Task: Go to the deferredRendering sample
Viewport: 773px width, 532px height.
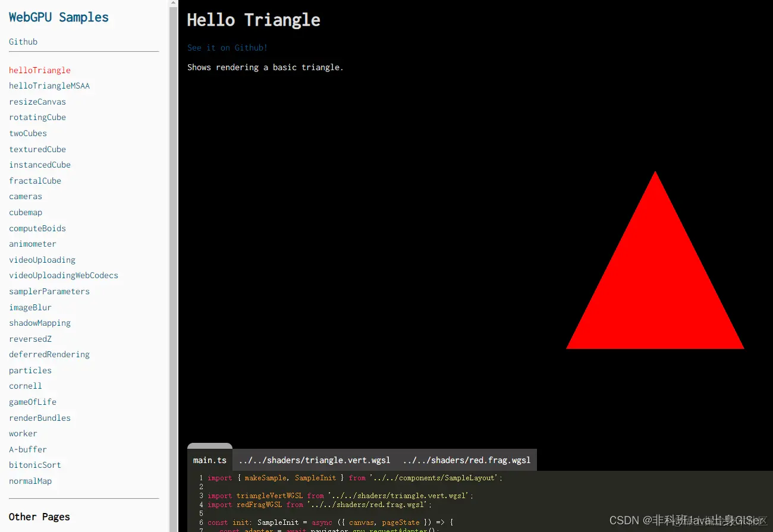Action: pos(49,354)
